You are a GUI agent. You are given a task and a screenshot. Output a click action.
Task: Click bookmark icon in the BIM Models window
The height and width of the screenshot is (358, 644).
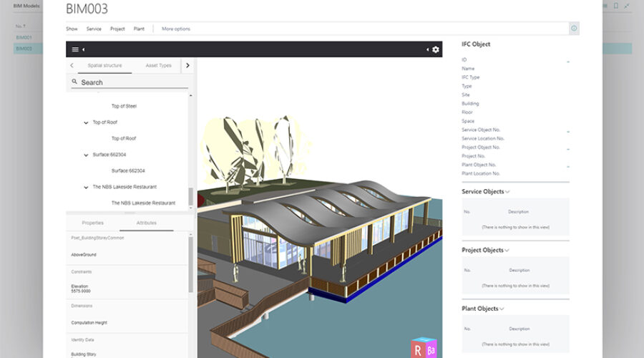coord(615,6)
